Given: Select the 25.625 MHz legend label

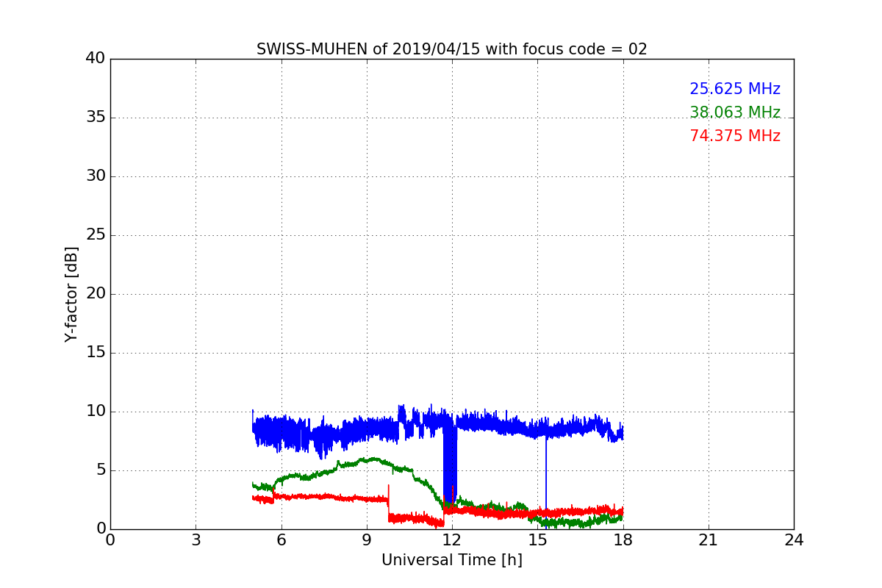Looking at the screenshot, I should pos(735,89).
